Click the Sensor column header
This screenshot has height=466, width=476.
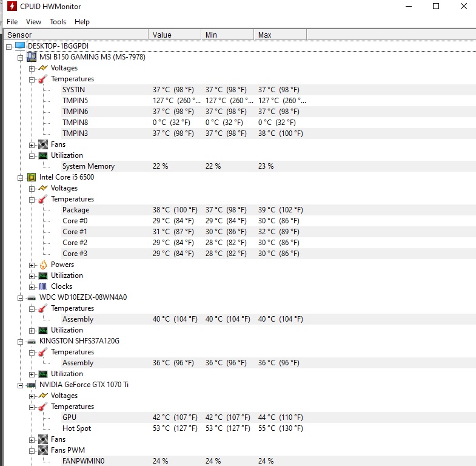76,35
